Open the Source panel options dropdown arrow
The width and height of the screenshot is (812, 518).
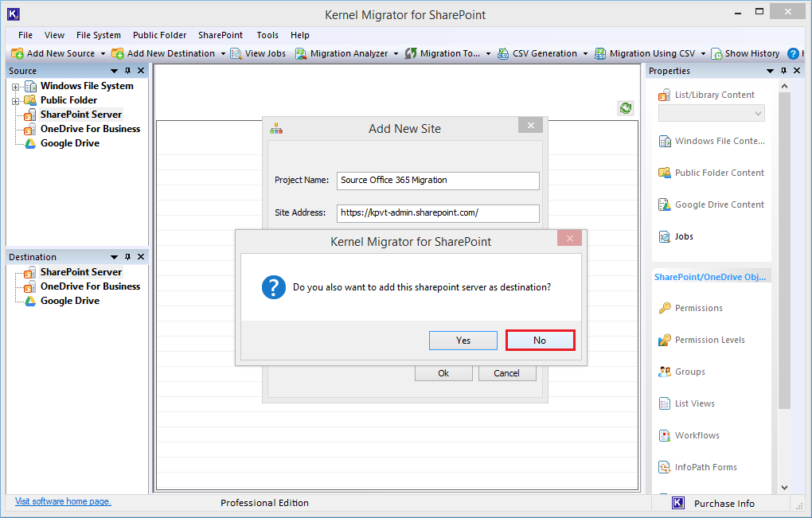115,70
